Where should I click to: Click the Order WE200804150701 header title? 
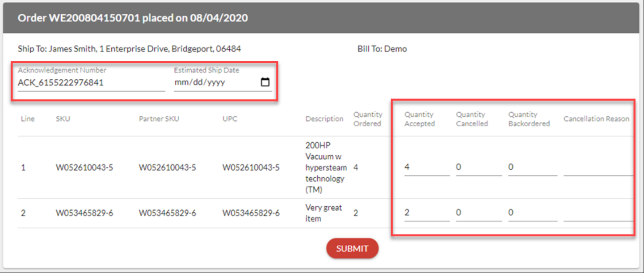(133, 18)
